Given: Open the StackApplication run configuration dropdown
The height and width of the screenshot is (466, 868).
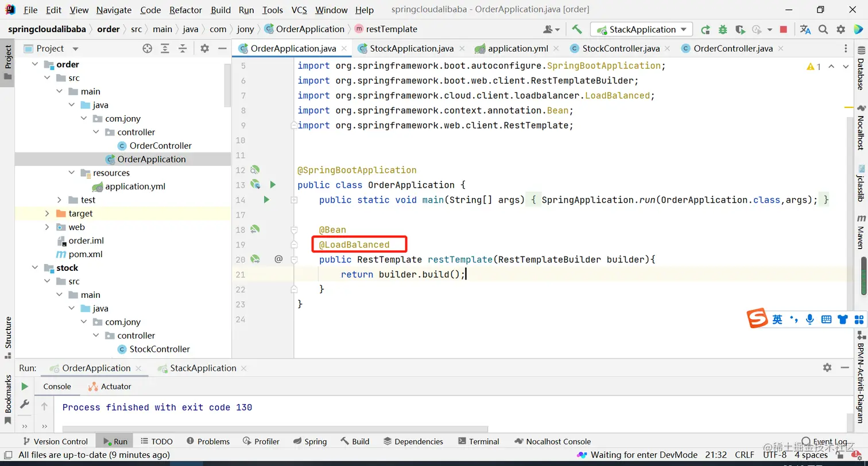Looking at the screenshot, I should [642, 29].
